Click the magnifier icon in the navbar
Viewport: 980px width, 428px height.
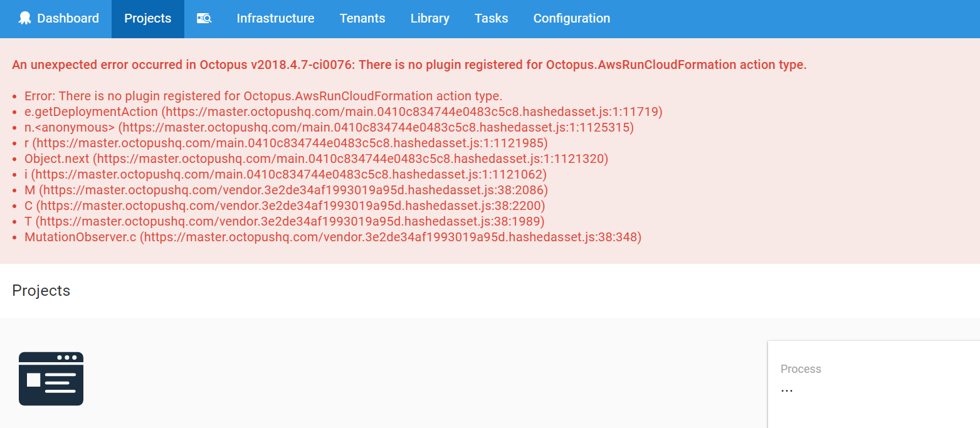pos(204,18)
